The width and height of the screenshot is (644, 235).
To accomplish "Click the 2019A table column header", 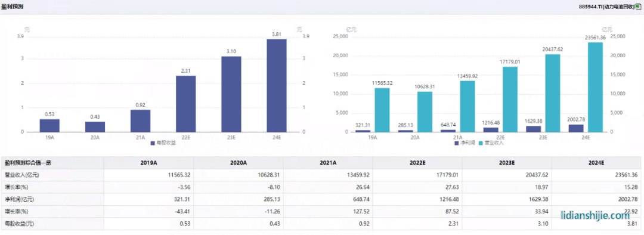I will click(148, 163).
